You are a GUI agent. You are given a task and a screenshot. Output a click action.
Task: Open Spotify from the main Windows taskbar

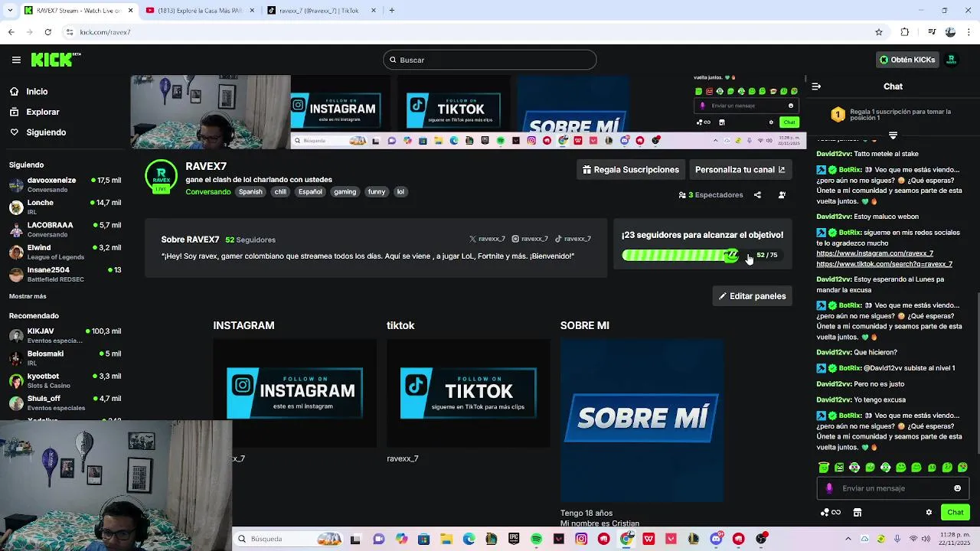point(537,539)
